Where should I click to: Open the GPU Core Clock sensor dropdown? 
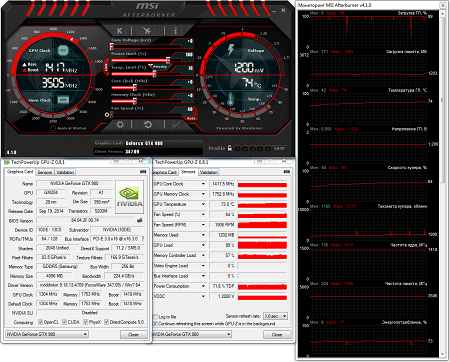pyautogui.click(x=203, y=184)
